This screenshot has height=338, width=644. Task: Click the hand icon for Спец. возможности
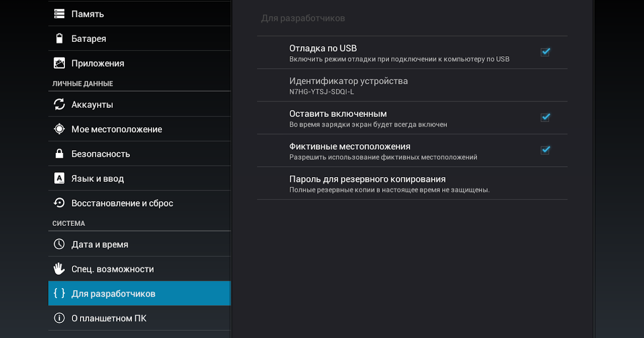pos(60,269)
